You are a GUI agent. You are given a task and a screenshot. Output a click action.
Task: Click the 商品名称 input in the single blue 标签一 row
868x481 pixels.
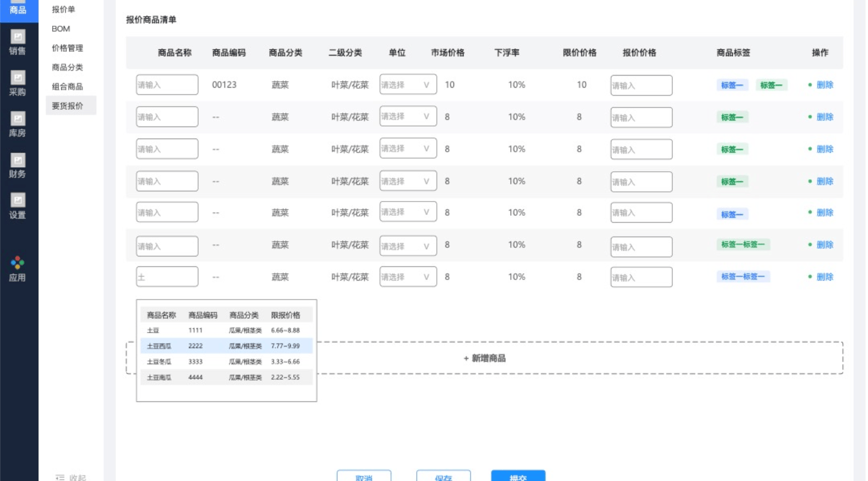[167, 212]
